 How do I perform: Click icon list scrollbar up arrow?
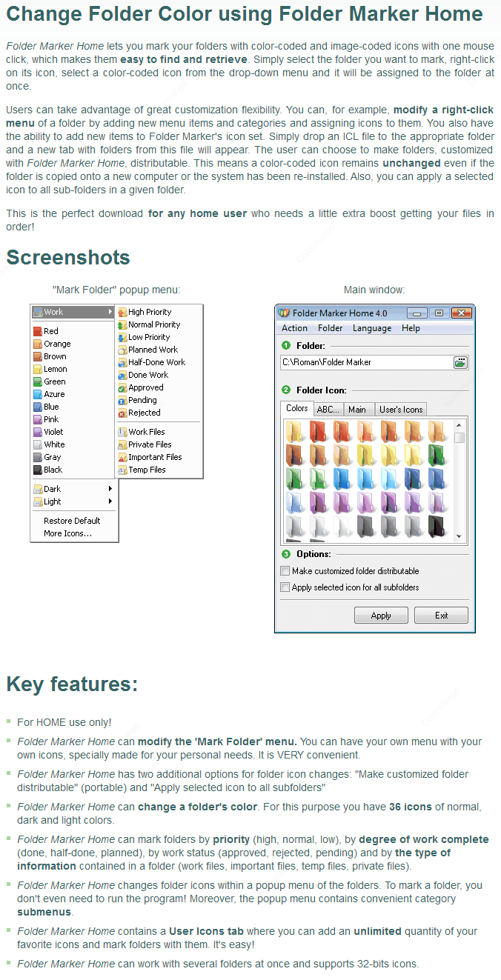459,426
